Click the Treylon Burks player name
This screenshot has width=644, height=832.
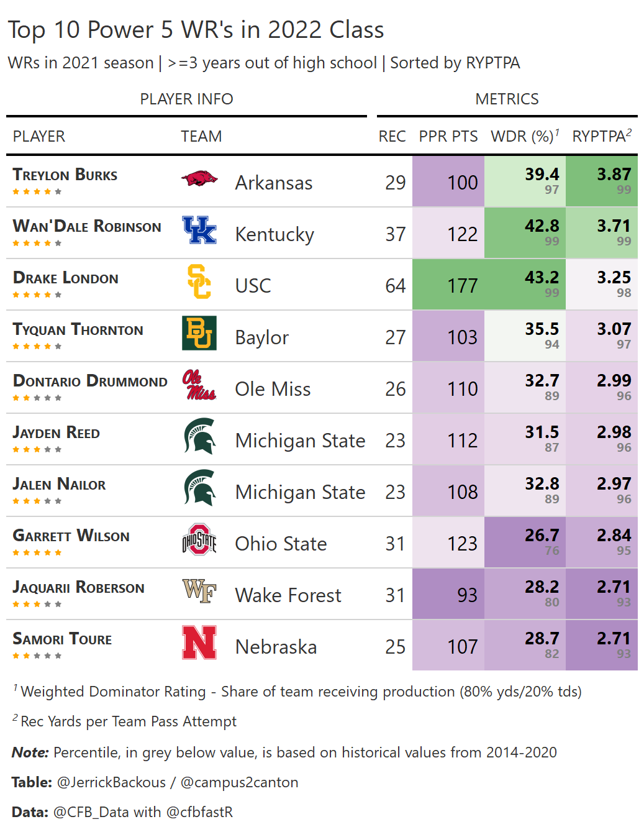coord(65,175)
